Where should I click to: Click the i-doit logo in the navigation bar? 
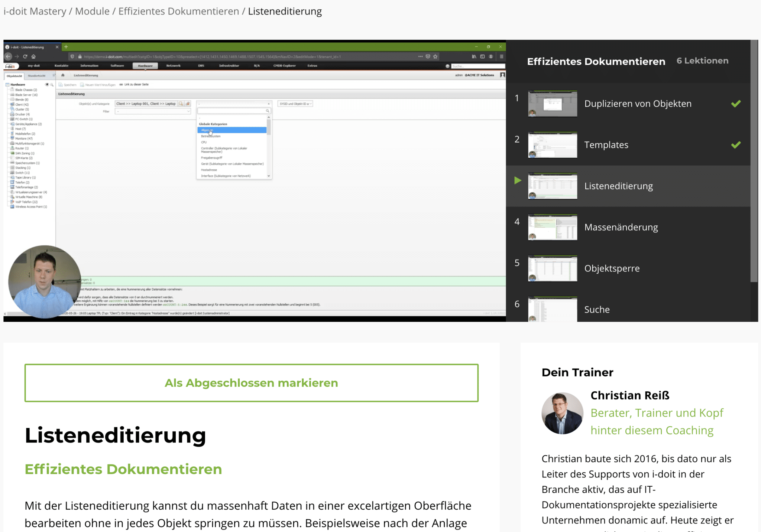coord(10,66)
